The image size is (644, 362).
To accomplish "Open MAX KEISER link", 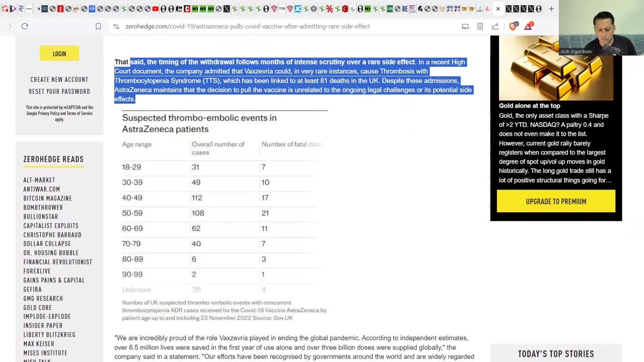I will [39, 344].
